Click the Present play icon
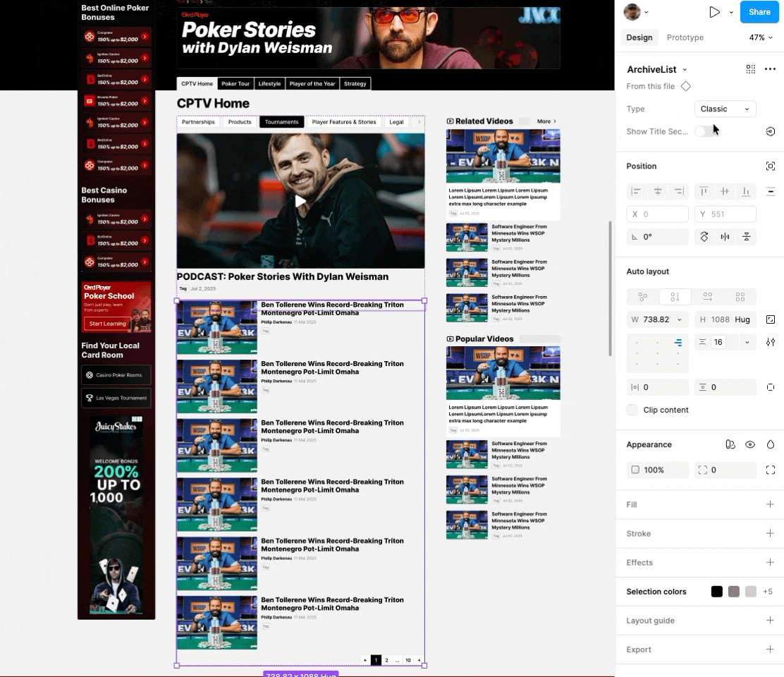Viewport: 784px width, 677px height. click(714, 12)
